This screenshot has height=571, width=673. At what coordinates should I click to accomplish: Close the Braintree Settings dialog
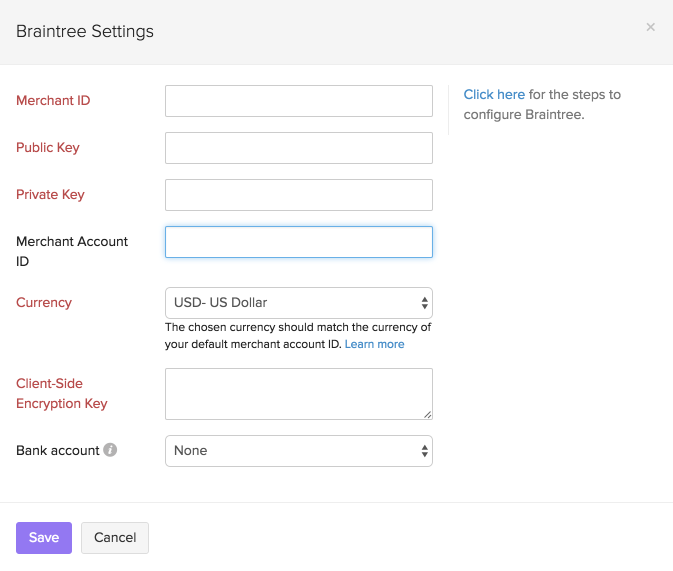pos(650,28)
